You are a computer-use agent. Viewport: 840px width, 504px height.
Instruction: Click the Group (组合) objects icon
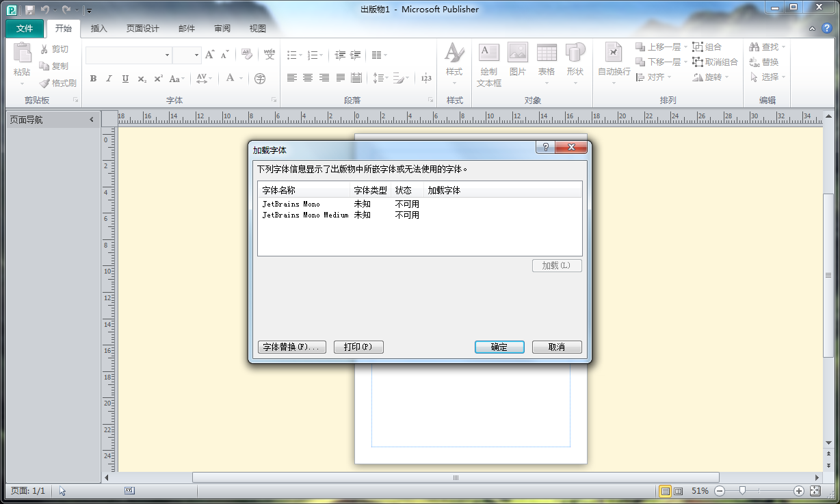coord(698,47)
